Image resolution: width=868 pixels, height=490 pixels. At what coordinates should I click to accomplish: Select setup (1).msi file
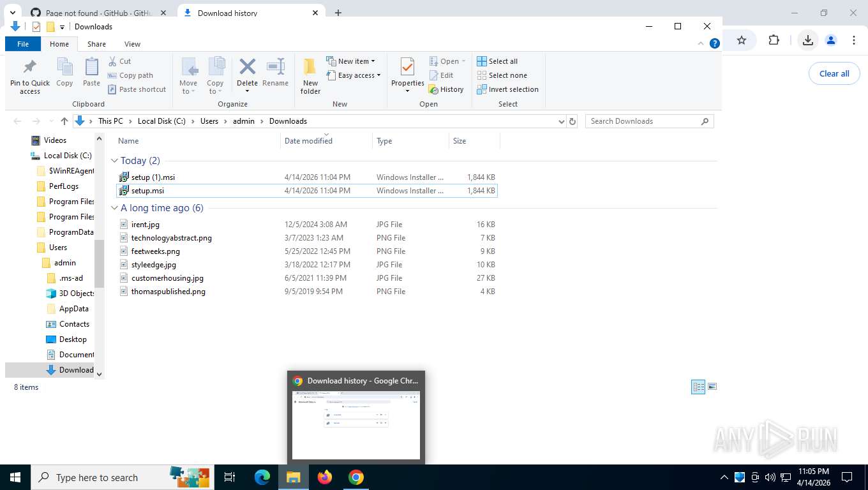point(306,177)
